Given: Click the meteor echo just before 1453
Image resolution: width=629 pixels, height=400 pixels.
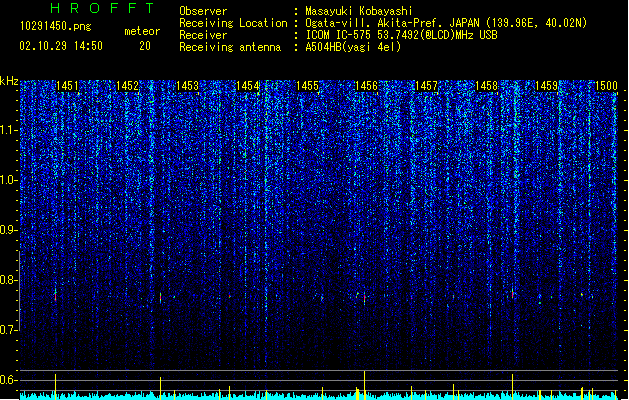Looking at the screenshot, I should pos(160,298).
